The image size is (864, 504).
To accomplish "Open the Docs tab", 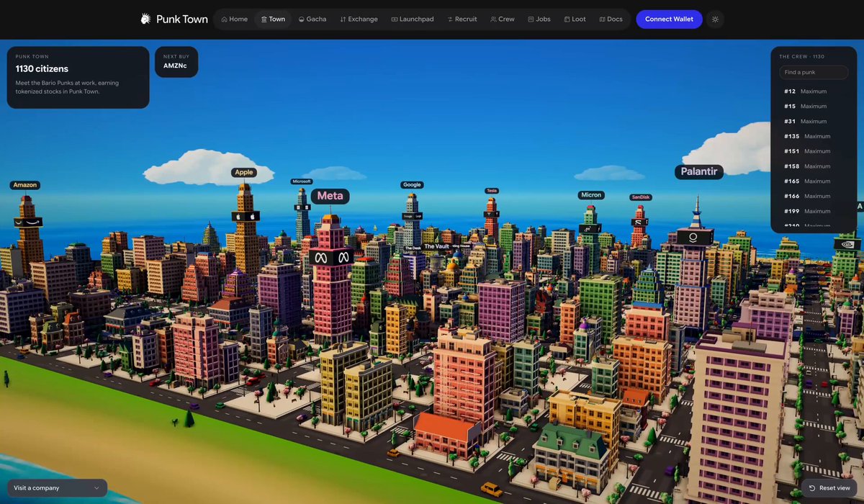I will point(611,19).
